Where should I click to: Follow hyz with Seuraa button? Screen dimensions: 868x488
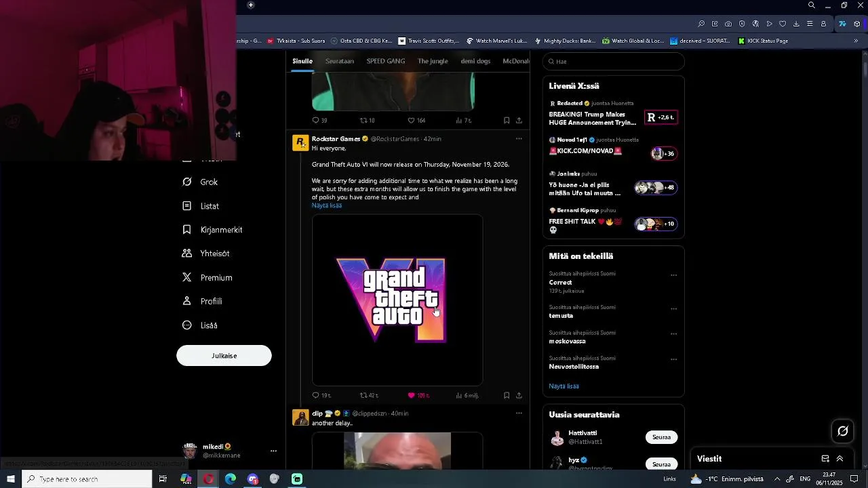point(661,464)
